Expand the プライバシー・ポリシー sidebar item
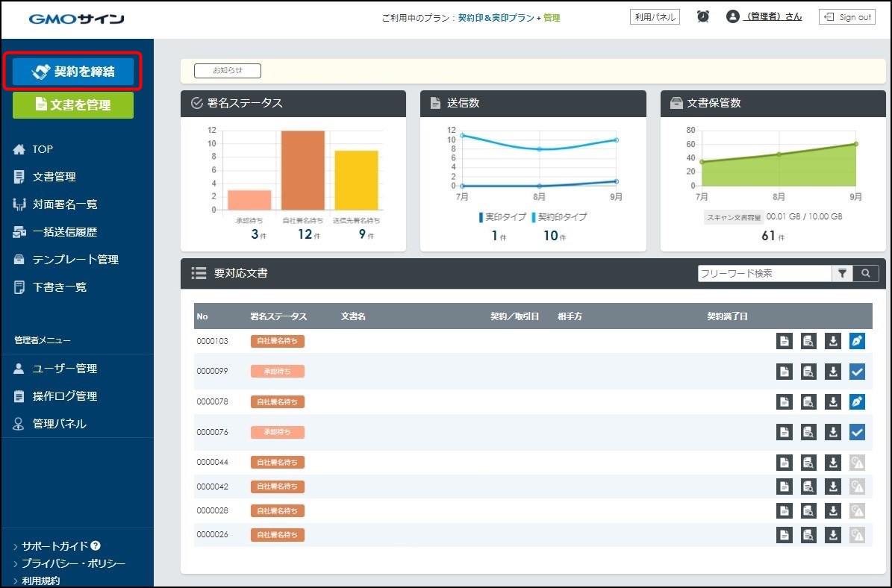Screen dimensions: 892x588 73,563
